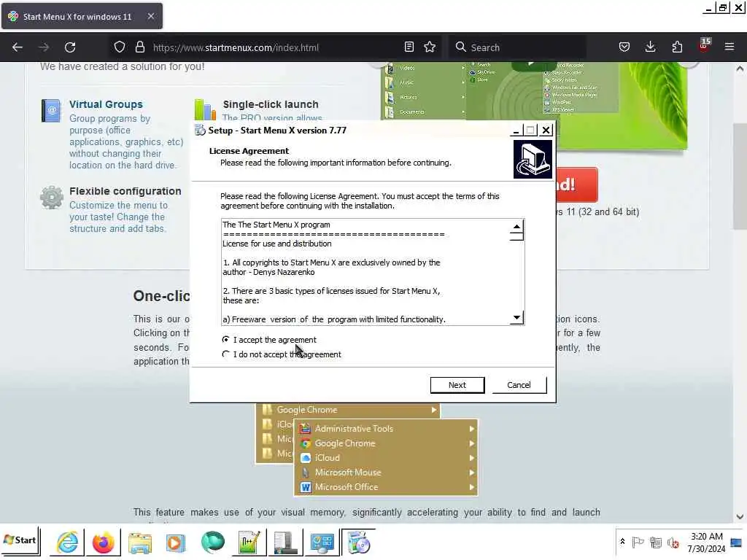The width and height of the screenshot is (747, 560).
Task: Open the extensions puzzle icon
Action: point(677,47)
